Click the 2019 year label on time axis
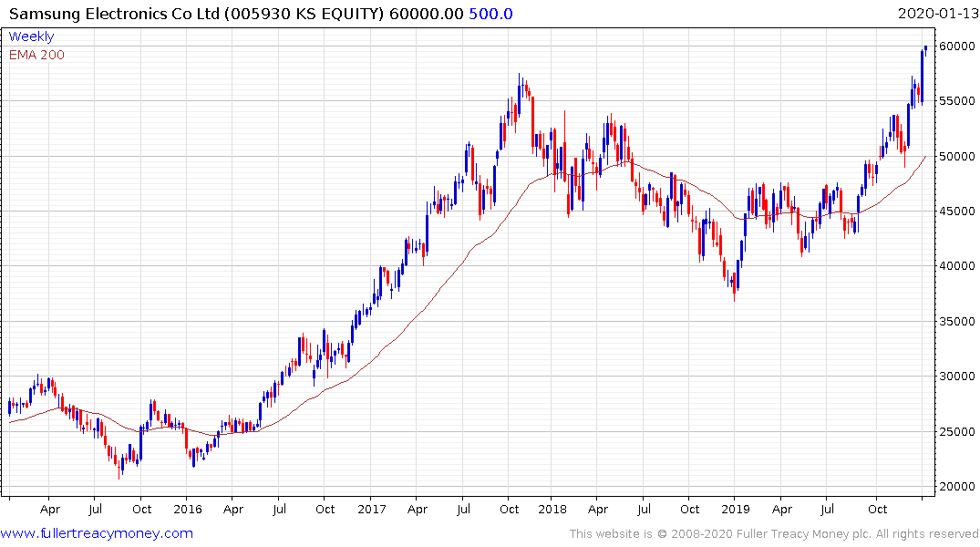 click(x=735, y=509)
